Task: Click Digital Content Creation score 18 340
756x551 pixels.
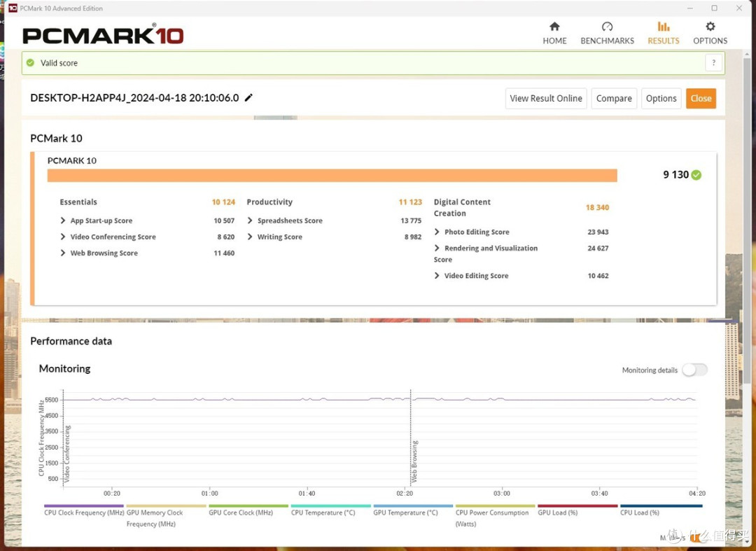Action: [597, 207]
